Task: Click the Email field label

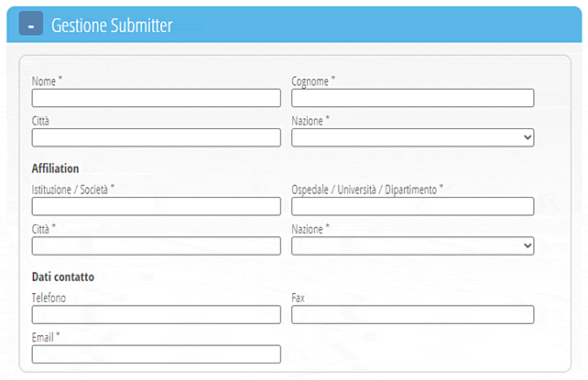Action: tap(43, 337)
